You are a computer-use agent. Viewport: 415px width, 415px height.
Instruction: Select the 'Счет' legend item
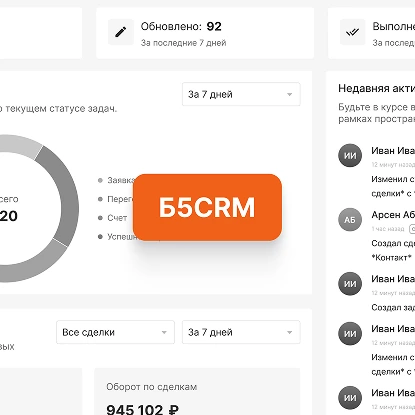(112, 218)
